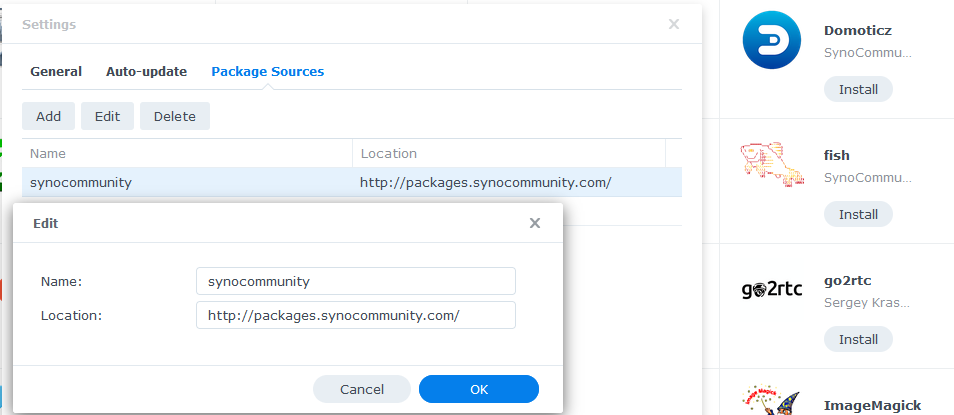
Task: Close the Edit dialog
Action: pyautogui.click(x=535, y=223)
